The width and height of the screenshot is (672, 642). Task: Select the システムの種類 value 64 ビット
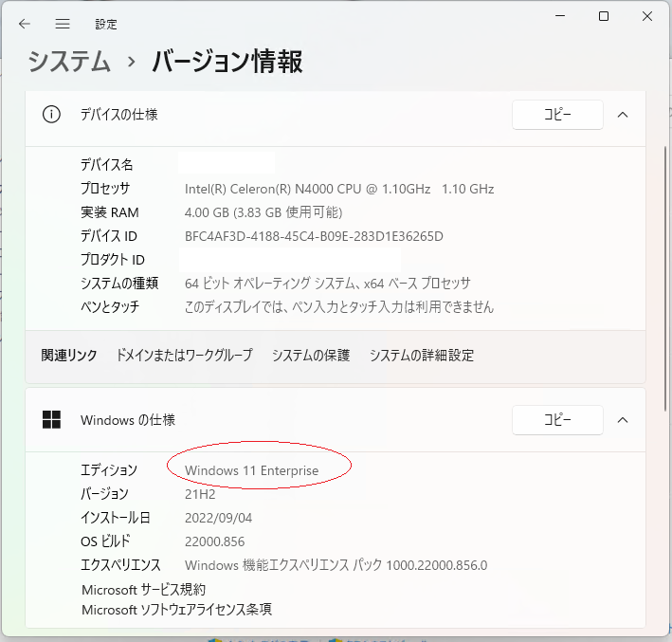click(328, 284)
